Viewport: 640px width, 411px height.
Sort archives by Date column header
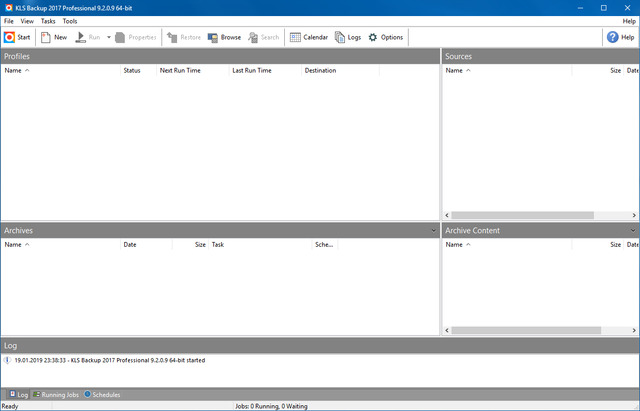click(x=130, y=244)
